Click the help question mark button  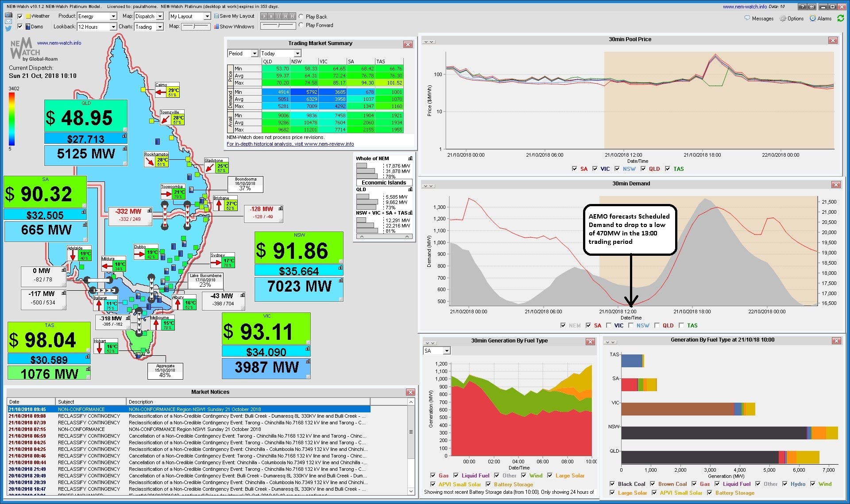click(x=803, y=7)
